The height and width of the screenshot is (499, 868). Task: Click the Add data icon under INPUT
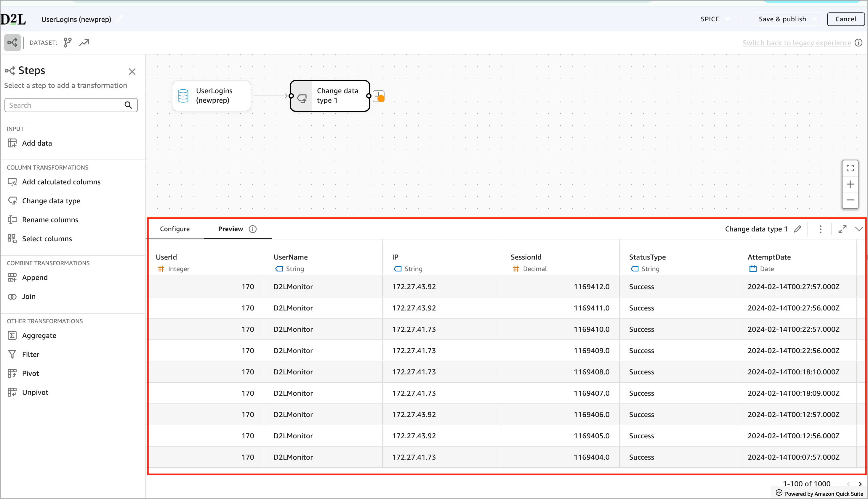tap(12, 143)
